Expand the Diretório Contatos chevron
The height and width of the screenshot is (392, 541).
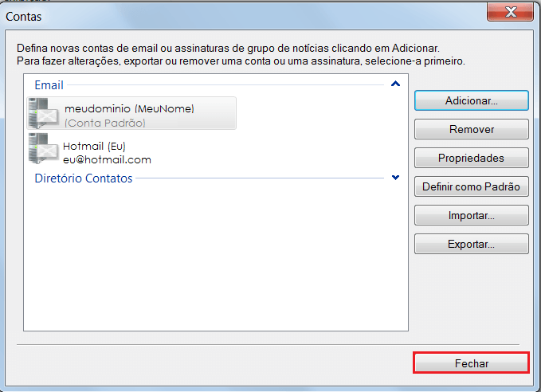(x=395, y=178)
